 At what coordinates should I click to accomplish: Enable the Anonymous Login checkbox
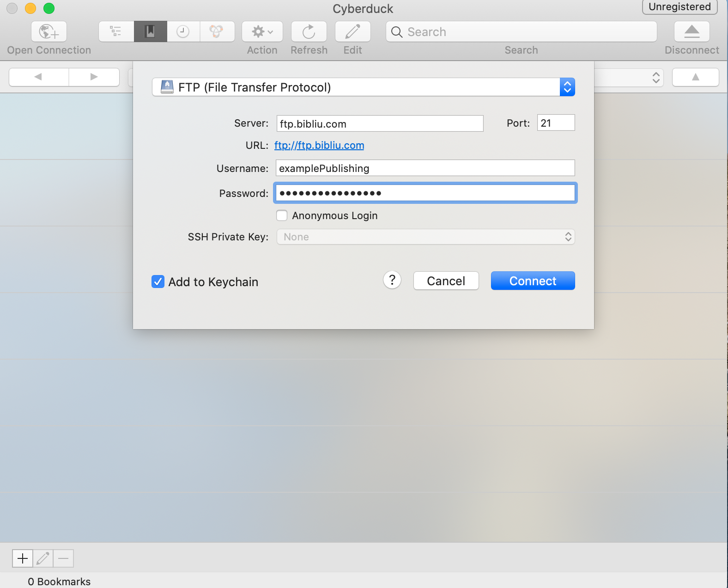pos(282,215)
